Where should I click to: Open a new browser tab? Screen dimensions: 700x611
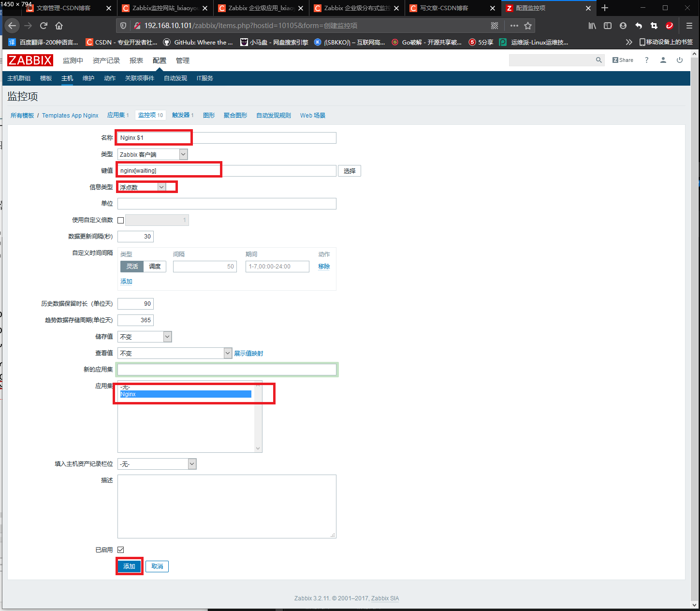[x=605, y=8]
